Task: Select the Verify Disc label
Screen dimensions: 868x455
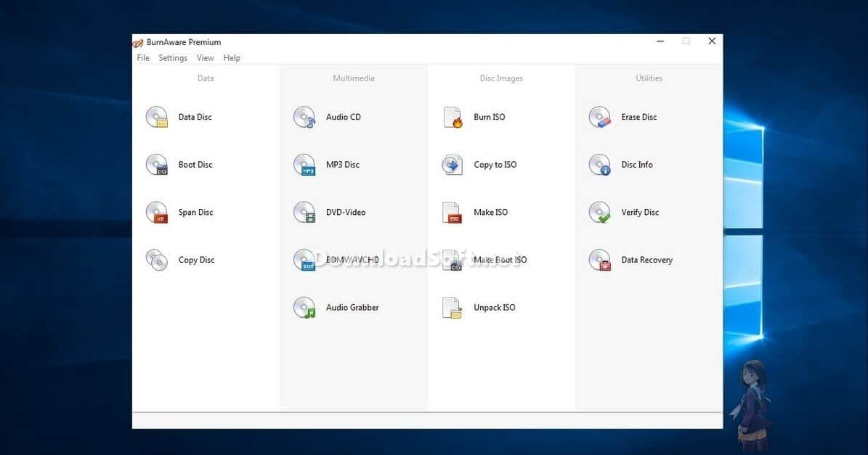Action: coord(640,213)
